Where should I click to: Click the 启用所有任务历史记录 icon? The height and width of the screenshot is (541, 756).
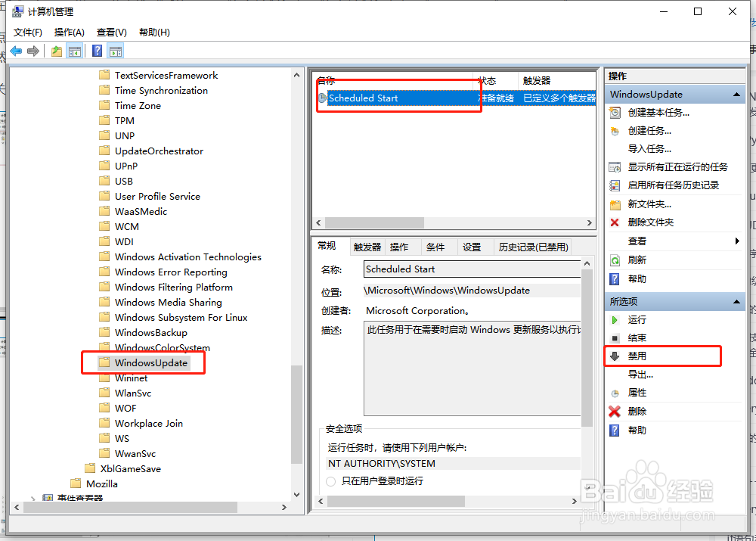tap(615, 185)
